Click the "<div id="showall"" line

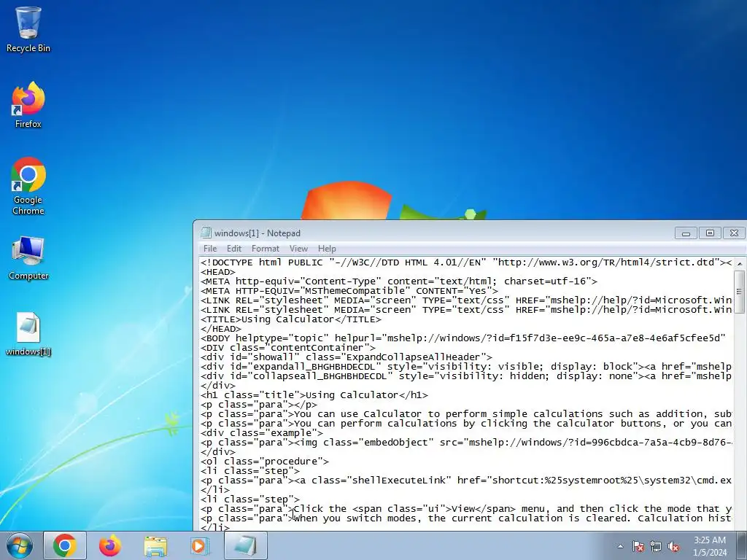point(347,357)
